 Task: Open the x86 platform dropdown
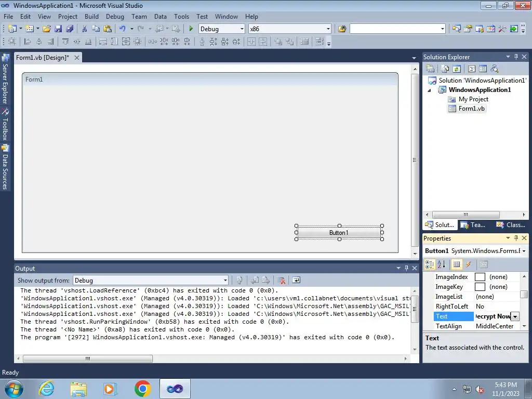point(328,29)
